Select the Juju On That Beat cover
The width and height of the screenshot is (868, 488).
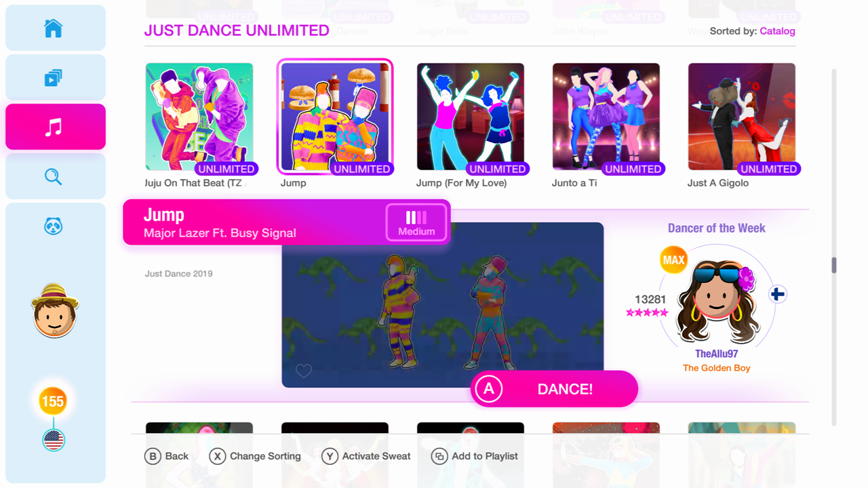[x=199, y=117]
